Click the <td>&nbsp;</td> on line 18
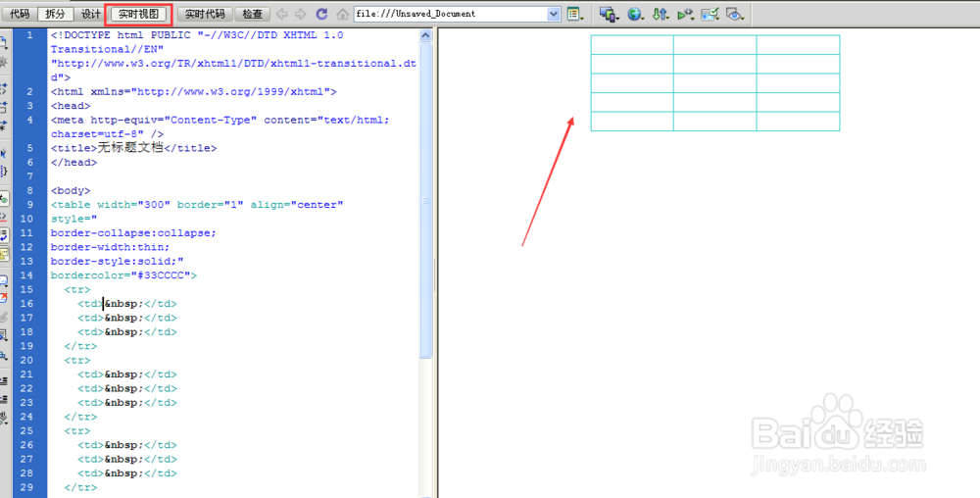Screen dimensions: 980x498 [127, 331]
